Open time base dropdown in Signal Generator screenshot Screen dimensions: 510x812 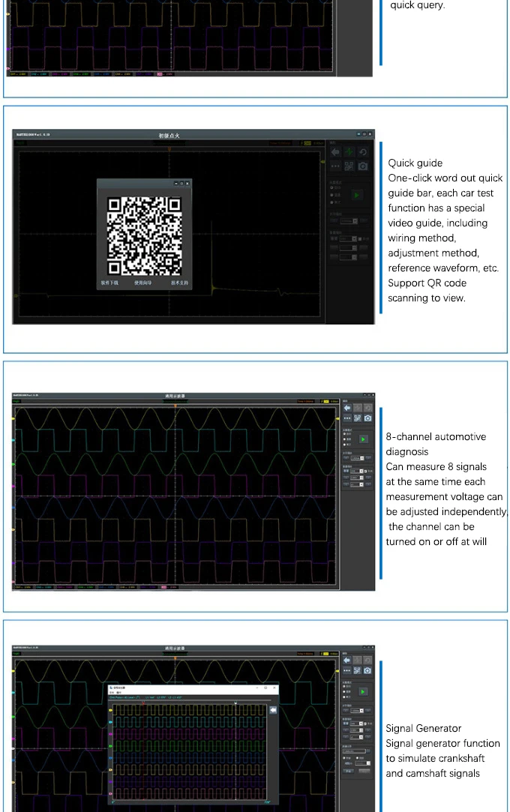357,711
